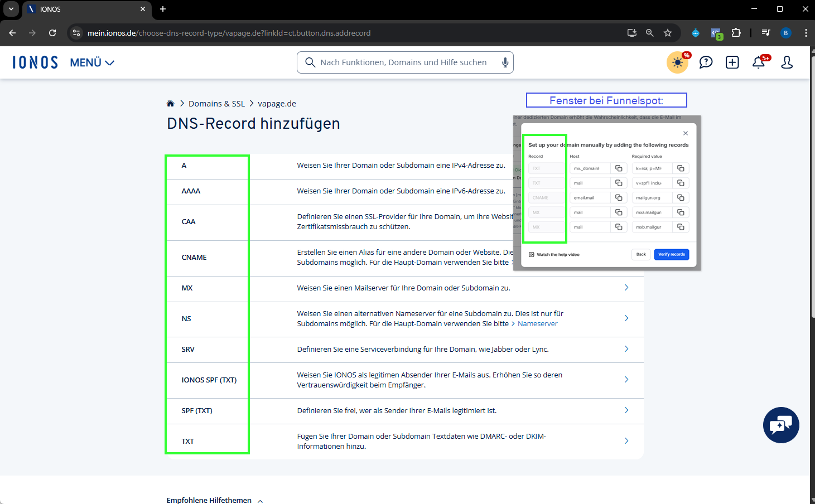Activate voice search microphone

click(x=505, y=62)
